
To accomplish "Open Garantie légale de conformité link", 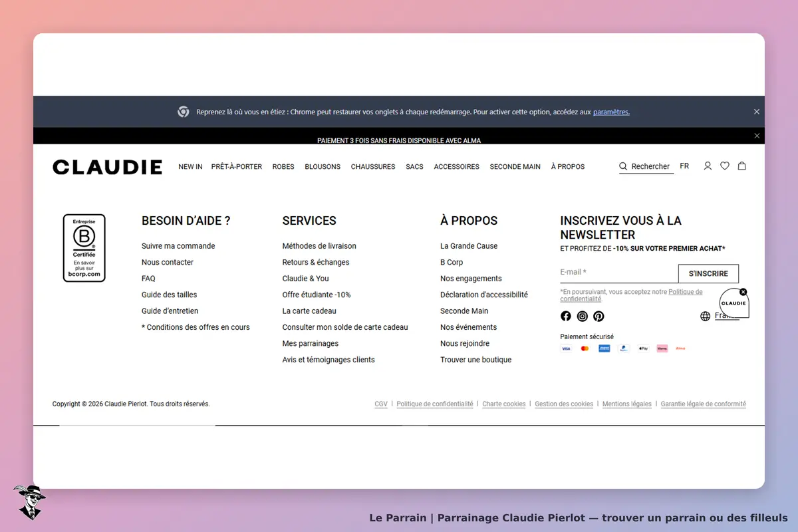I will [x=704, y=404].
